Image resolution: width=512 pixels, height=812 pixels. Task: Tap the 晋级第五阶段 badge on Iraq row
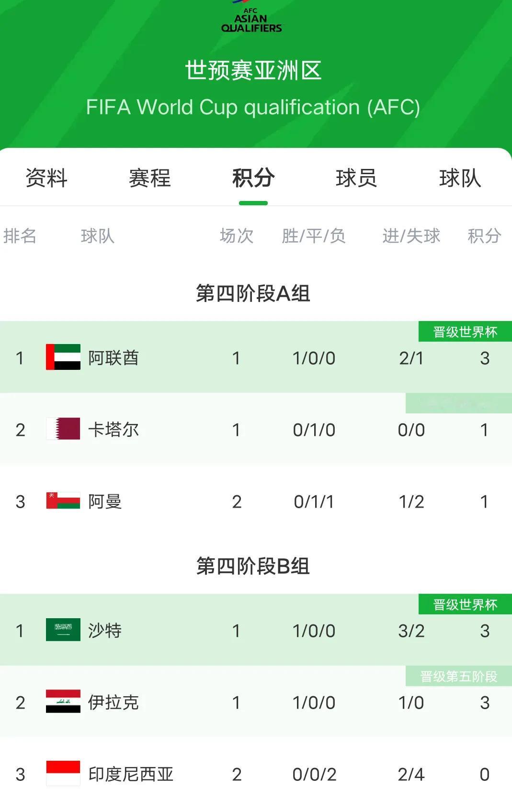tap(458, 676)
